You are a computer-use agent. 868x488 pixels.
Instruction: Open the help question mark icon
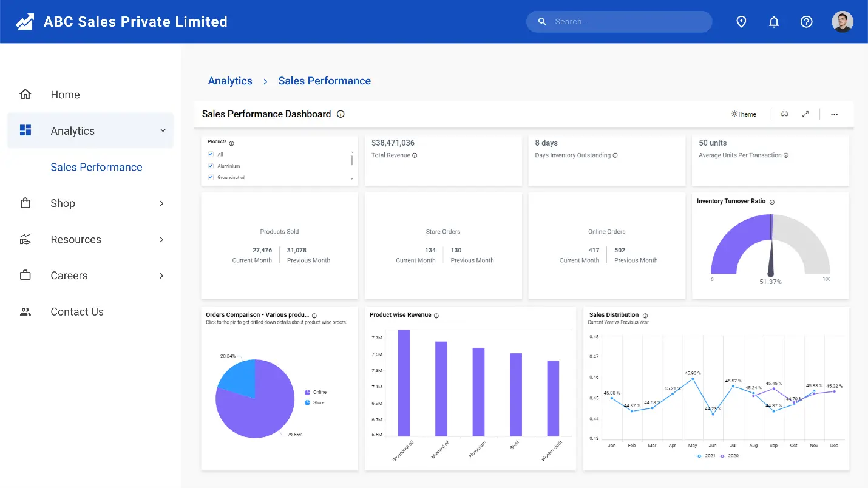pyautogui.click(x=806, y=21)
